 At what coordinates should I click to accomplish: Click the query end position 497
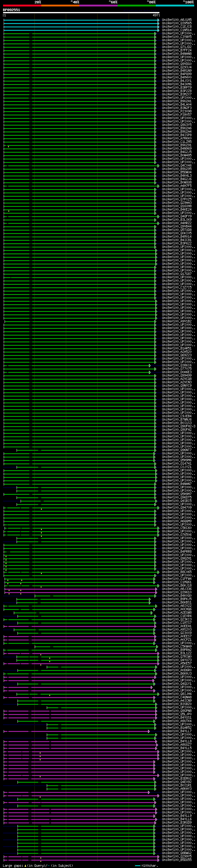pyautogui.click(x=155, y=15)
